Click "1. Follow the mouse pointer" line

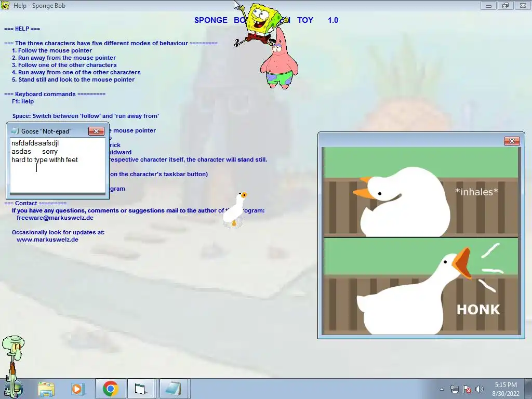pos(52,50)
